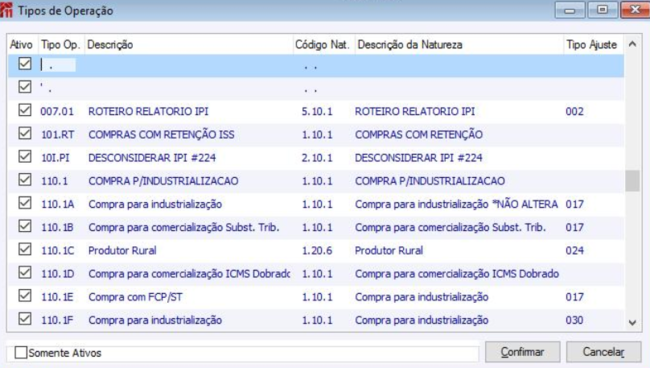Viewport: 650px width, 368px height.
Task: Select code 1.20.6 in Produtor Rural row
Action: pyautogui.click(x=317, y=251)
